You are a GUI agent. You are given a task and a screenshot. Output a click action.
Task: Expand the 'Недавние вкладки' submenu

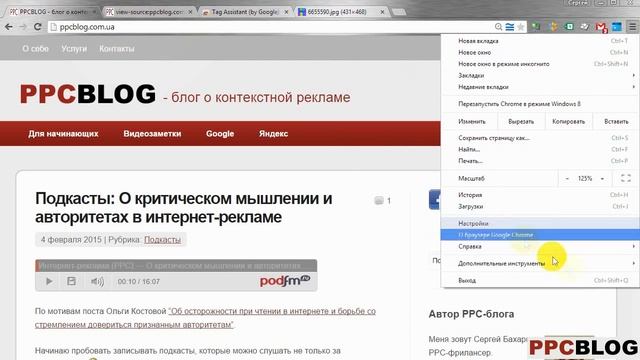[540, 87]
